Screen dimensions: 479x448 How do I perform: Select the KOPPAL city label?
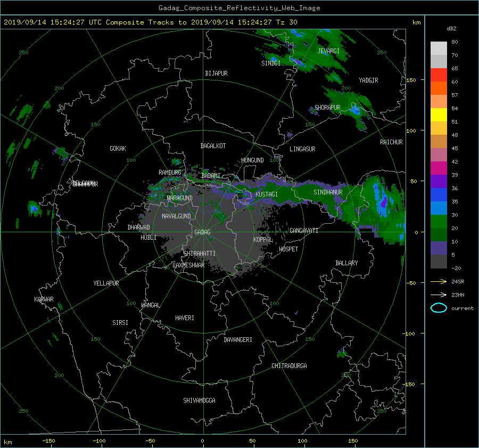(x=263, y=240)
